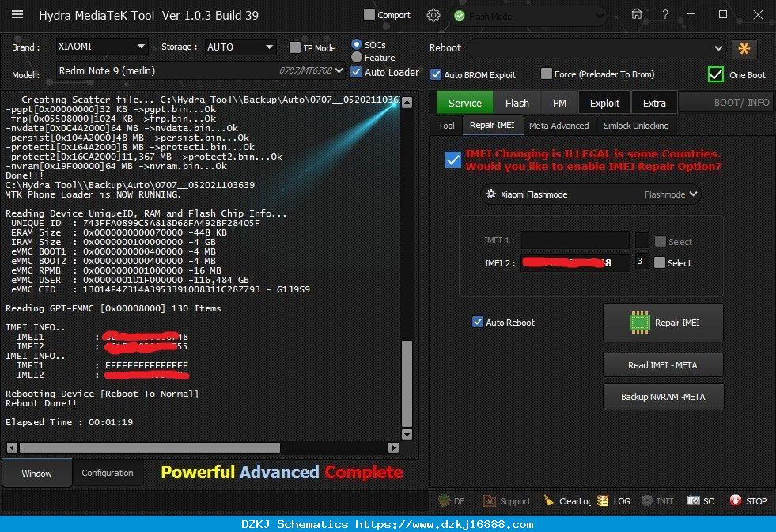Viewport: 776px width, 532px height.
Task: Switch to the Service tab
Action: click(464, 103)
